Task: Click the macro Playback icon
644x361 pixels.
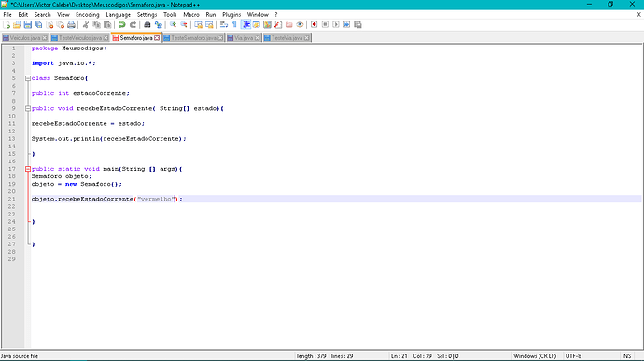Action: point(336,24)
